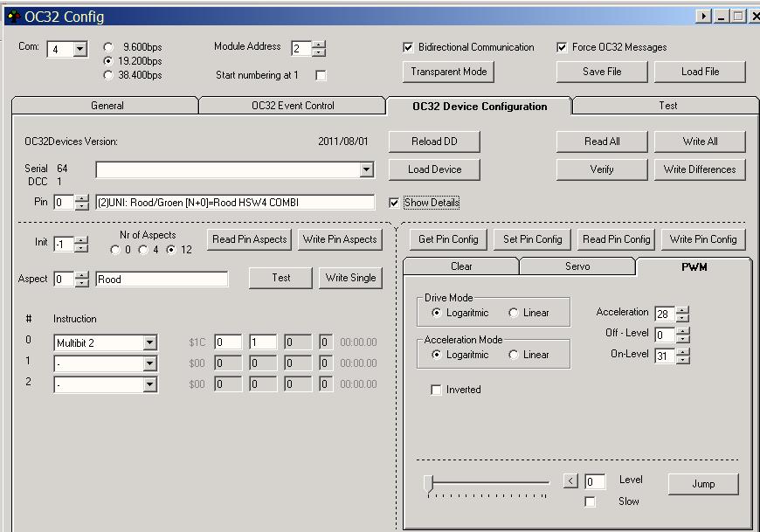Image resolution: width=760 pixels, height=532 pixels.
Task: Switch to the OC32 Event Control tab
Action: (293, 106)
